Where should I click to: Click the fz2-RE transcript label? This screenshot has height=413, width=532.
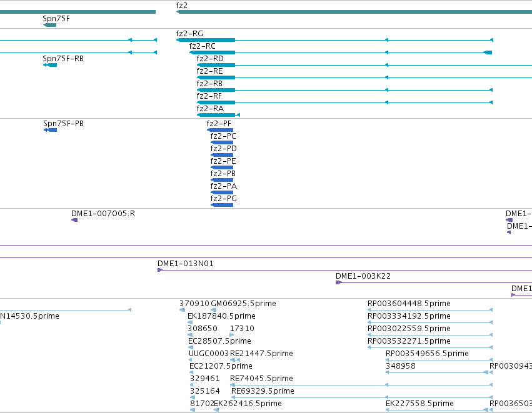pos(209,71)
